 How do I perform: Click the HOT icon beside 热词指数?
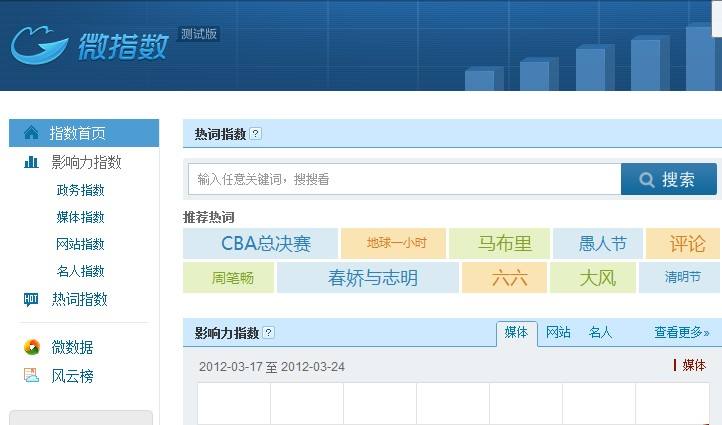pos(31,299)
